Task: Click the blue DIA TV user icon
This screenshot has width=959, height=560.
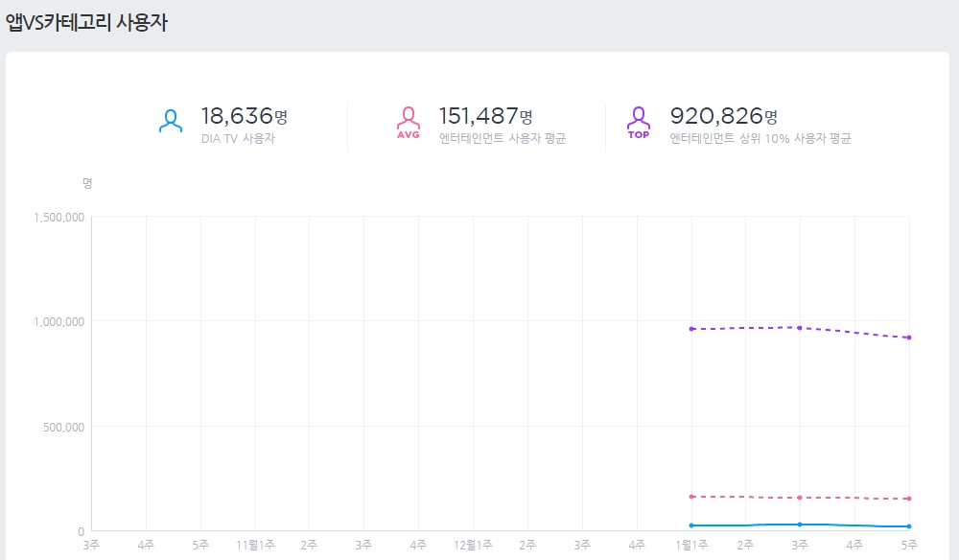Action: tap(171, 122)
